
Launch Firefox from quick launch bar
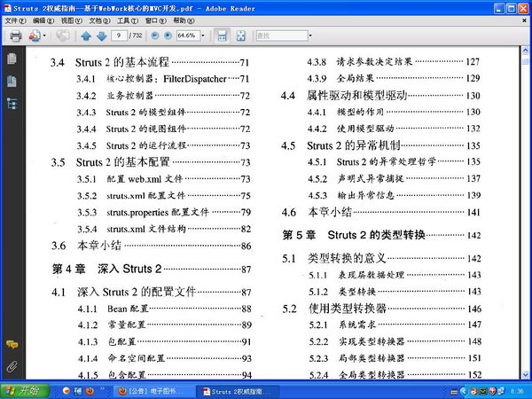coord(90,391)
